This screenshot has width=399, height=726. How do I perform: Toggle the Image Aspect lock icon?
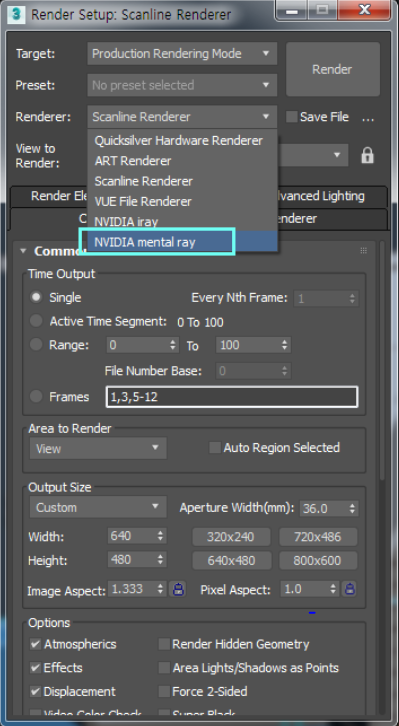pyautogui.click(x=178, y=589)
